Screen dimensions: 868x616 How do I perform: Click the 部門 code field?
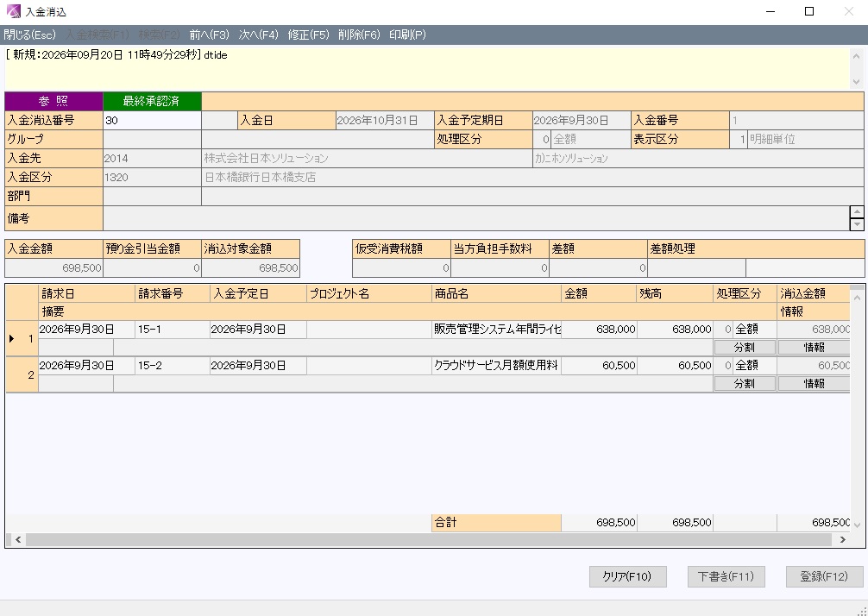point(152,197)
